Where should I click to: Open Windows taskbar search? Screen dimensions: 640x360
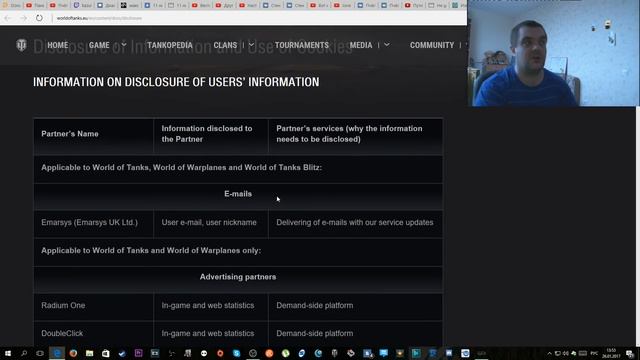(x=24, y=353)
